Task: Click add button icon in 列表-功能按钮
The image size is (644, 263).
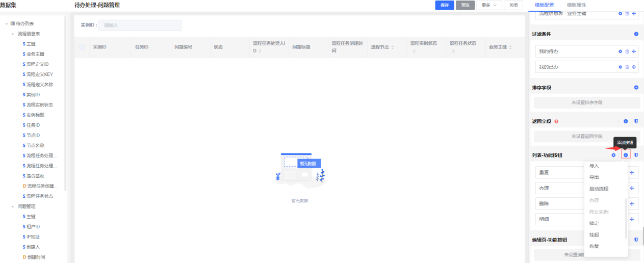Action: pyautogui.click(x=626, y=155)
